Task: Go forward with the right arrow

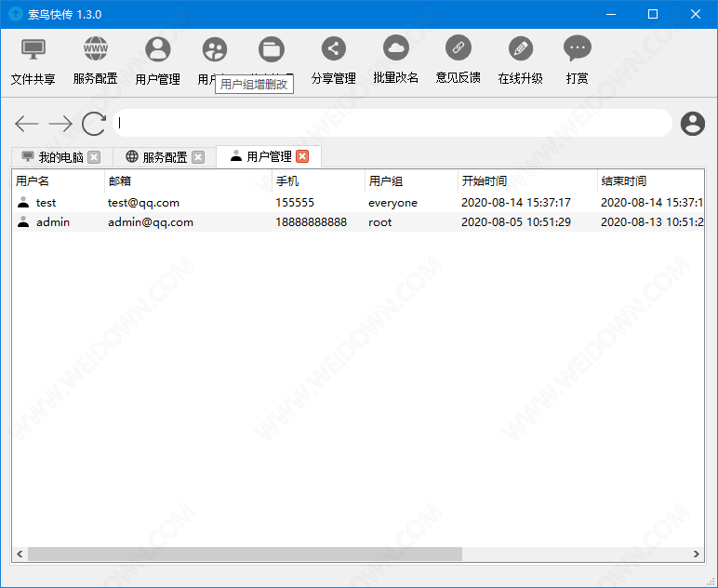Action: tap(60, 123)
